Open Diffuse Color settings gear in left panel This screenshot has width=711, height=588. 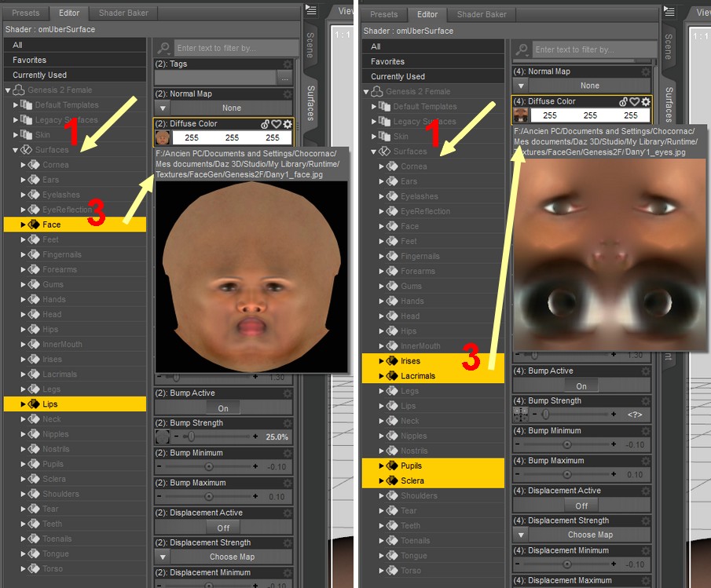288,124
